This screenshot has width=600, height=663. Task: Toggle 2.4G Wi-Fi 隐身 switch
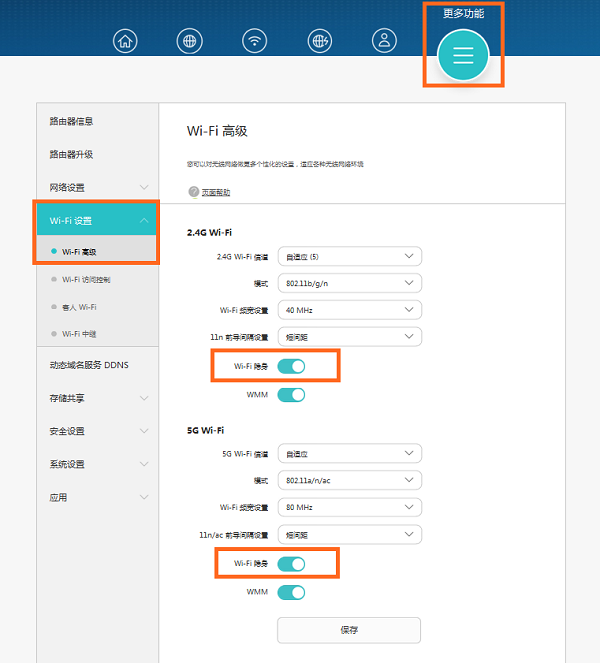[x=291, y=367]
